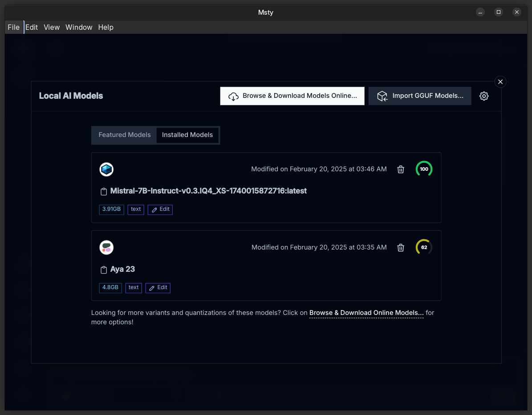Open the View menu
The height and width of the screenshot is (415, 532).
[52, 27]
